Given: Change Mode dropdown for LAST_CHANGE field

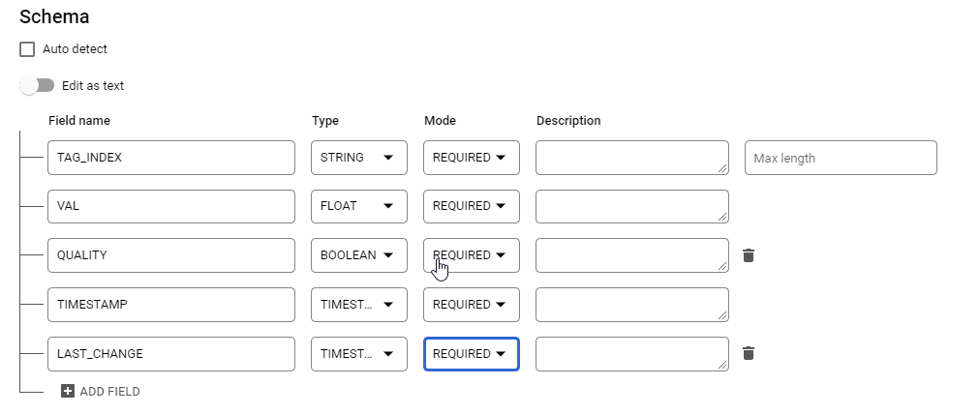Looking at the screenshot, I should [x=471, y=354].
